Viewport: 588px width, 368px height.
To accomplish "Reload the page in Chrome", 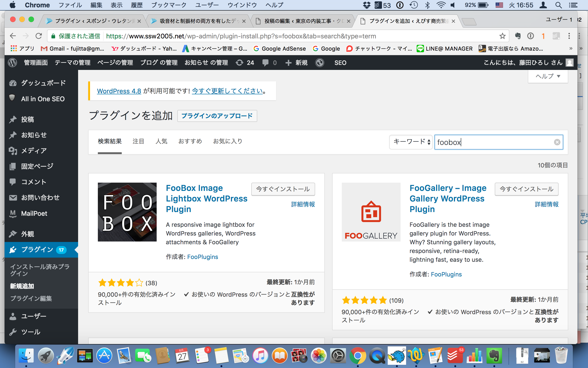I will click(39, 36).
